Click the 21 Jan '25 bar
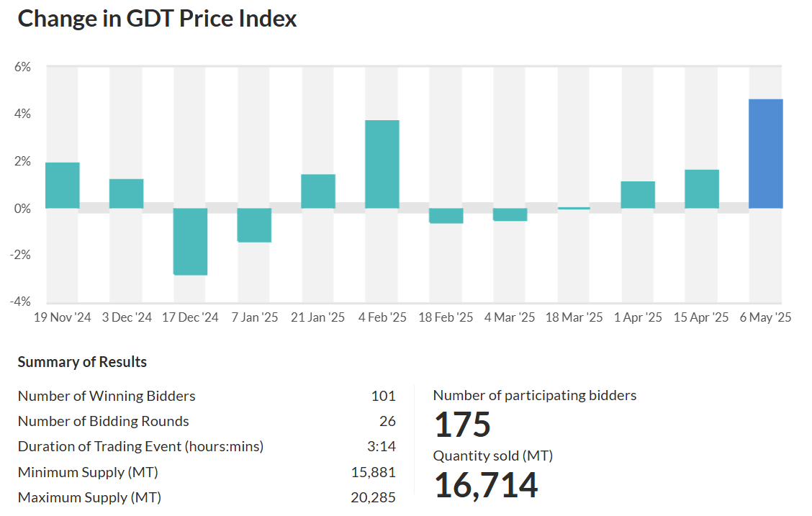 [x=318, y=191]
